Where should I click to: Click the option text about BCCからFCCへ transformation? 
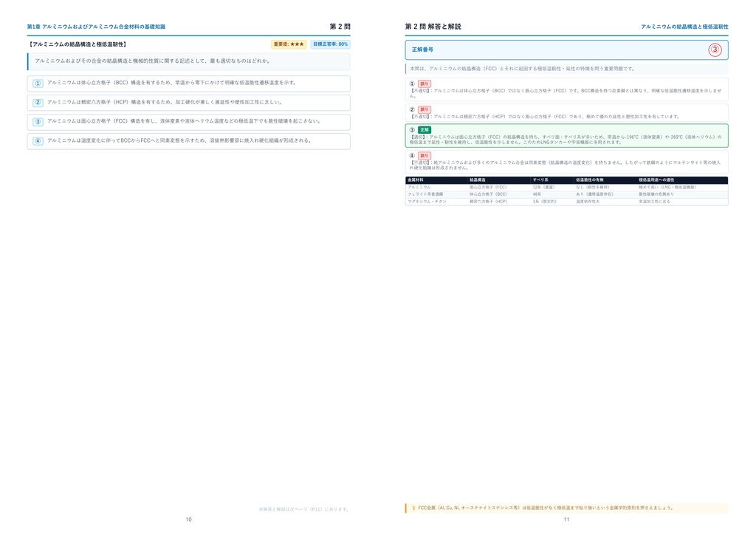(179, 141)
